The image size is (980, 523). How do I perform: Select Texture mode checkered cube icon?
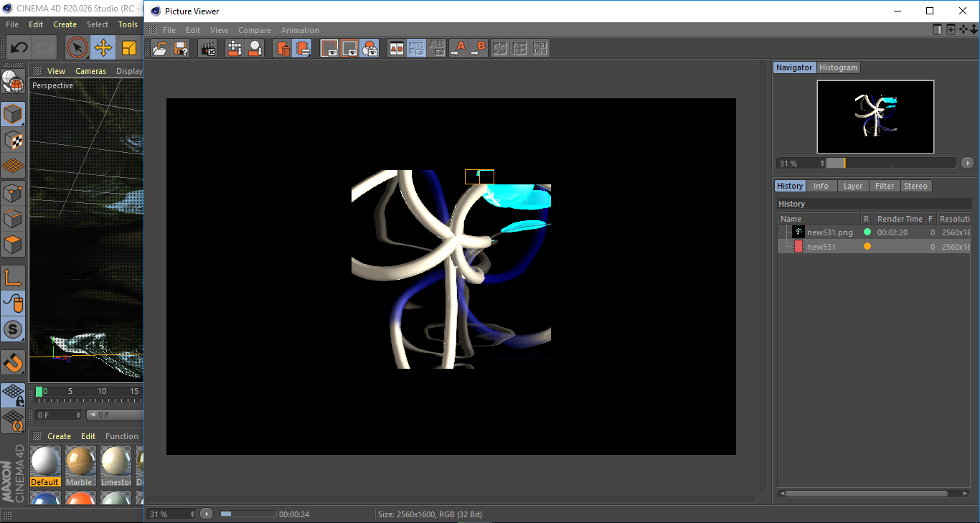tap(13, 140)
